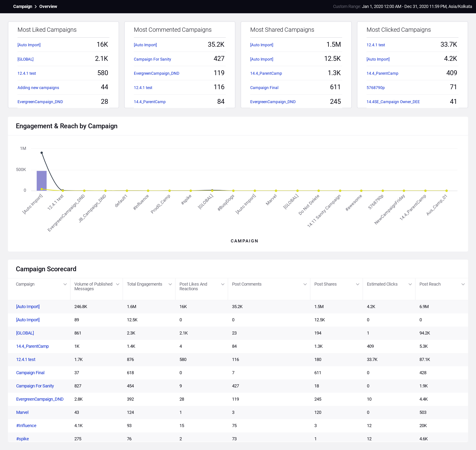Open [Auto Import] scorecard row with 89 messages
476x450 pixels.
point(28,320)
